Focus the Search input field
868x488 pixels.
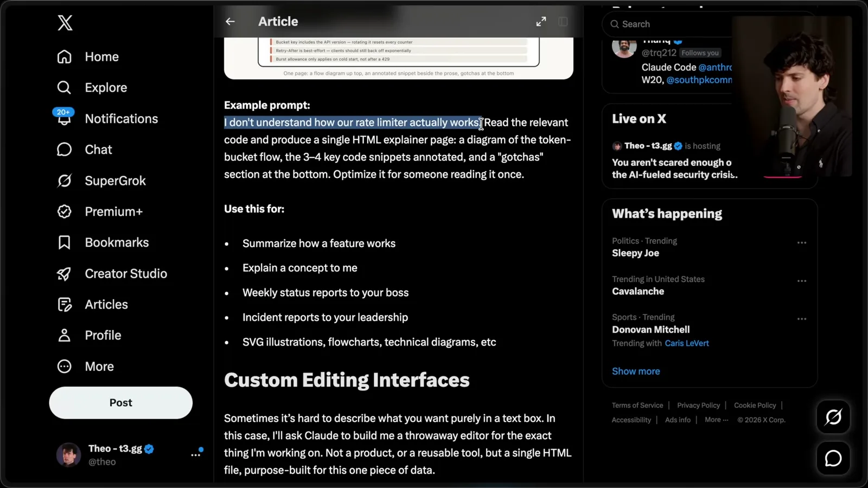(x=667, y=24)
